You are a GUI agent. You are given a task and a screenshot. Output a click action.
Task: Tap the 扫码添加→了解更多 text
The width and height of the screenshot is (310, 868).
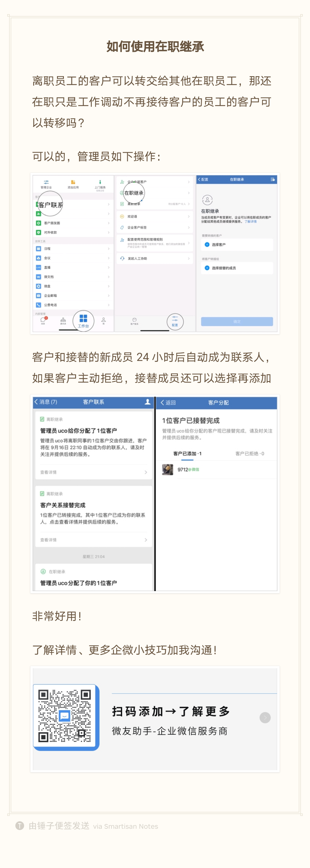tap(171, 712)
